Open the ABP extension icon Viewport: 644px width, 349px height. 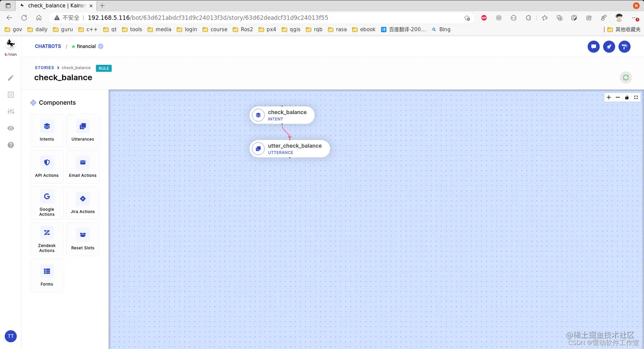484,18
